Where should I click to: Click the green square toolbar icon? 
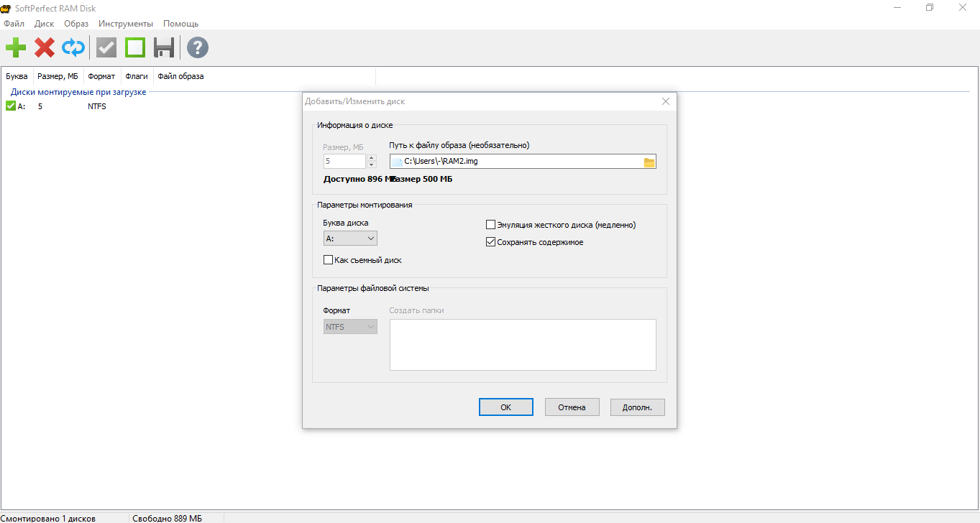point(135,48)
